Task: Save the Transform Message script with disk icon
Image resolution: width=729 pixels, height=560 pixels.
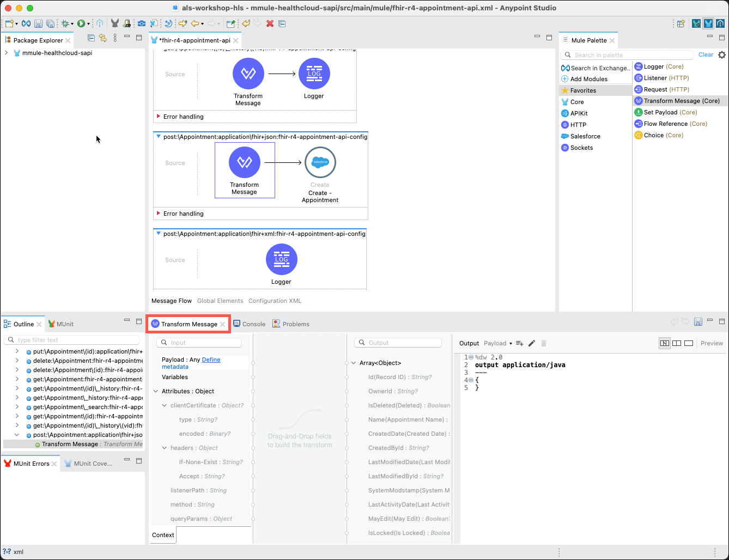Action: tap(698, 322)
